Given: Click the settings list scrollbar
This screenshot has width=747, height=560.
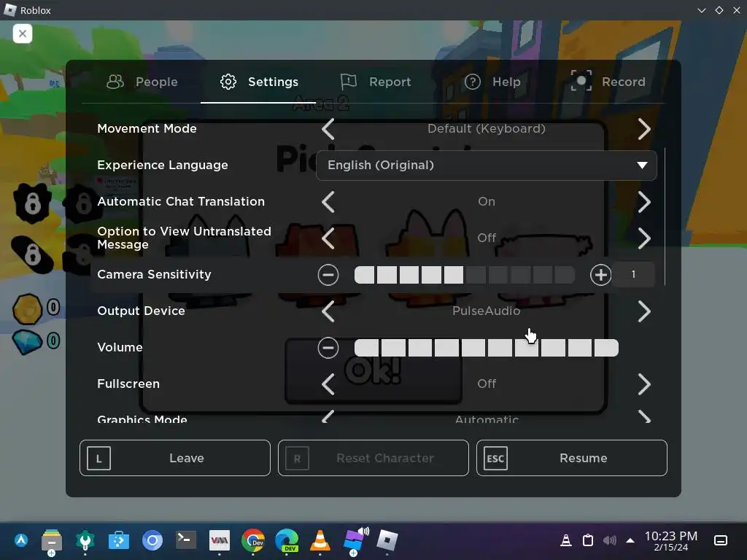Looking at the screenshot, I should point(665,217).
